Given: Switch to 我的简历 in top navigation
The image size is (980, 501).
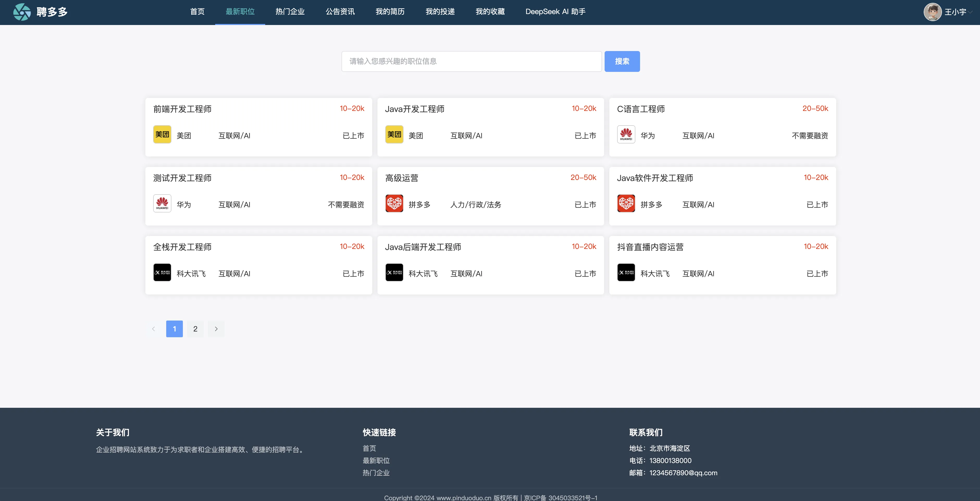Looking at the screenshot, I should coord(390,12).
